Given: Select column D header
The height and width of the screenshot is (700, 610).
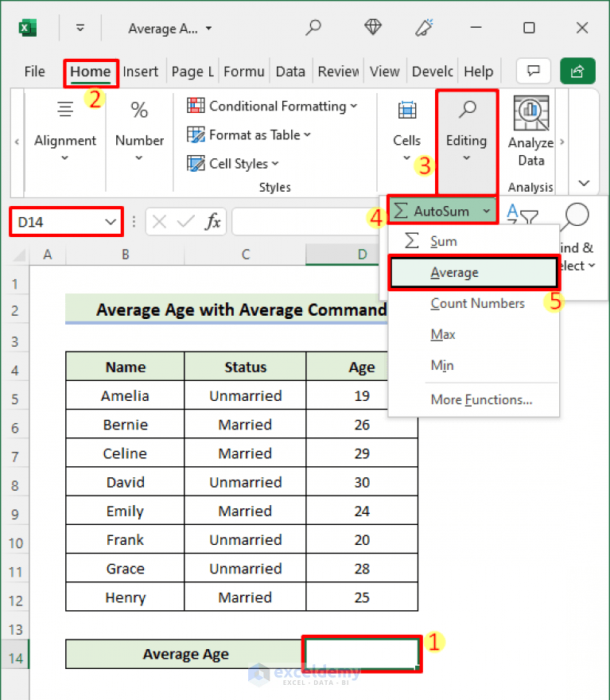Looking at the screenshot, I should (x=343, y=255).
